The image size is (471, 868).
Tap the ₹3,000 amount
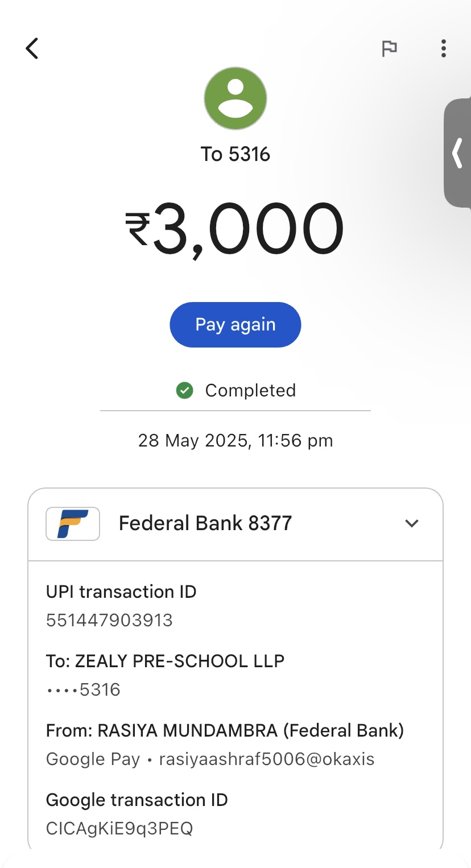click(235, 230)
